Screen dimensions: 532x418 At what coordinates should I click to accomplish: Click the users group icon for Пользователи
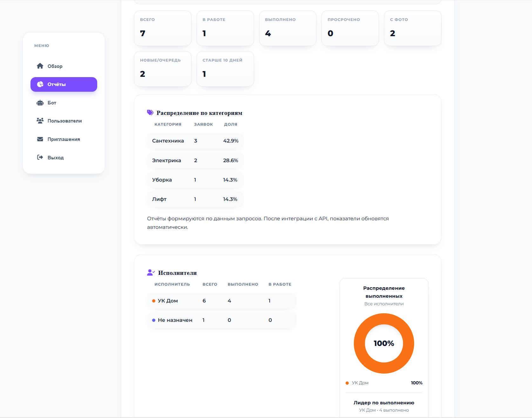pyautogui.click(x=40, y=121)
